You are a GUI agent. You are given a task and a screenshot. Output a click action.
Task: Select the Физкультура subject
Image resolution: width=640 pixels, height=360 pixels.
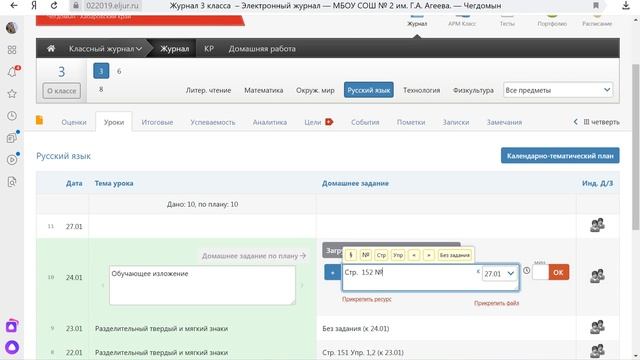click(473, 90)
